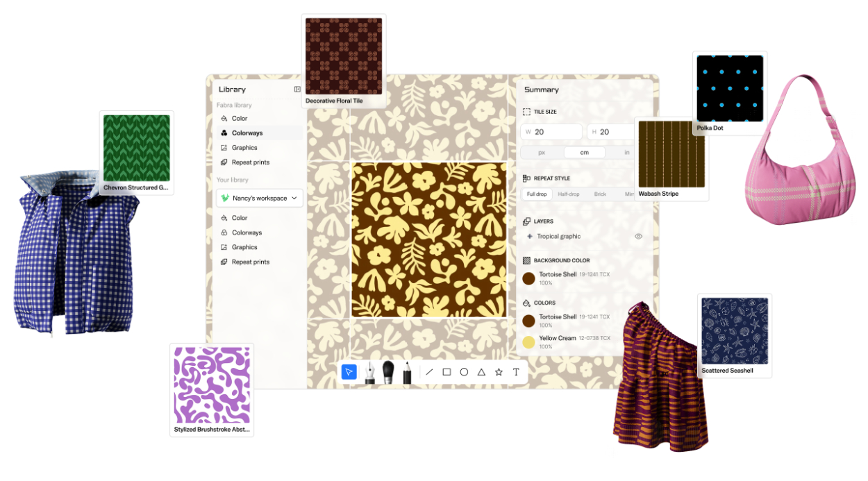This screenshot has height=481, width=868.
Task: Click the Tropical graphic layer sparkle icon
Action: click(530, 236)
